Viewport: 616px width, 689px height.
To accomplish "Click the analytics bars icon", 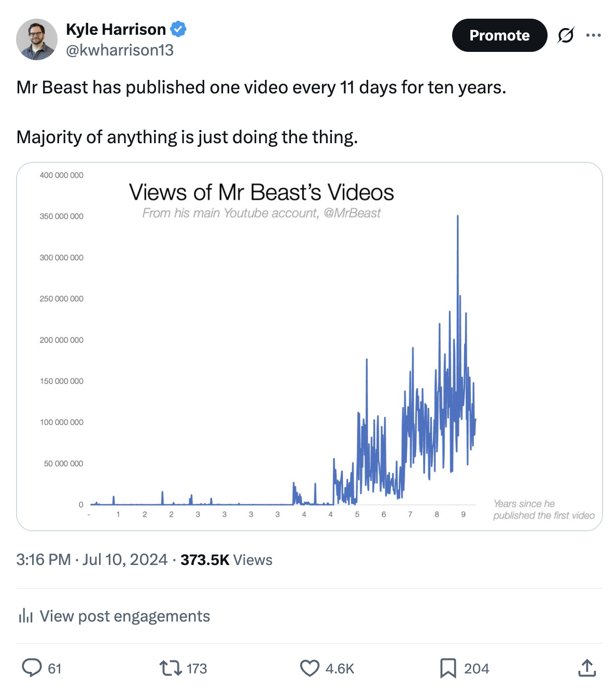I will click(x=25, y=616).
